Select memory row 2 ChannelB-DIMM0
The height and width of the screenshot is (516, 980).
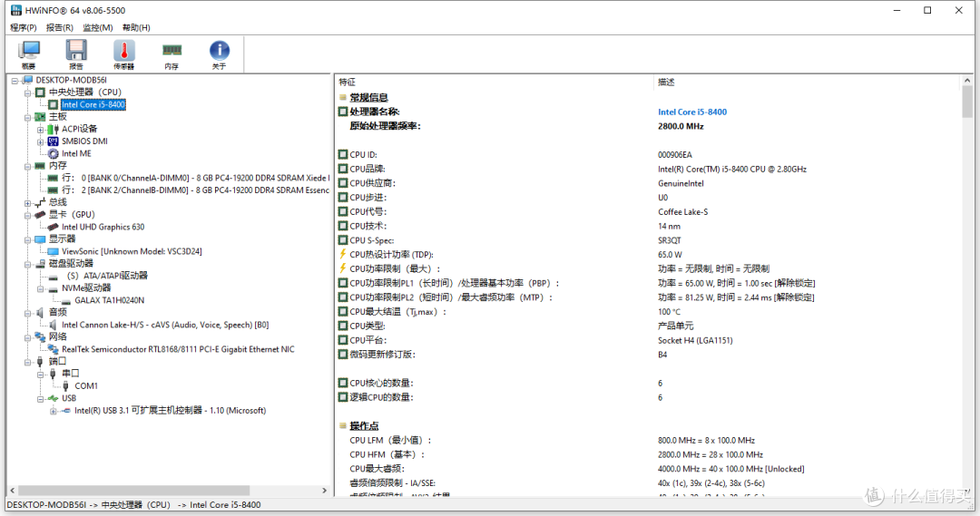pos(196,190)
